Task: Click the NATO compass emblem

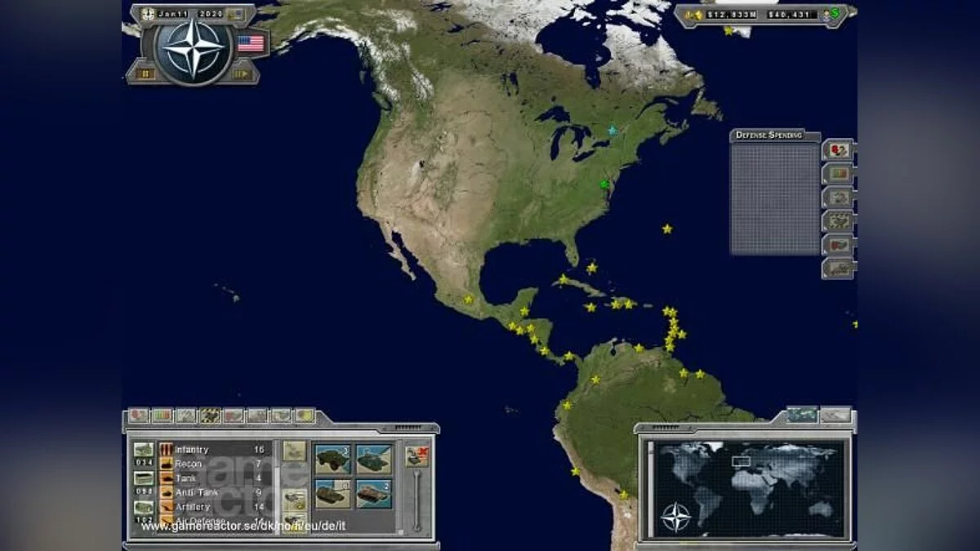Action: tap(194, 51)
